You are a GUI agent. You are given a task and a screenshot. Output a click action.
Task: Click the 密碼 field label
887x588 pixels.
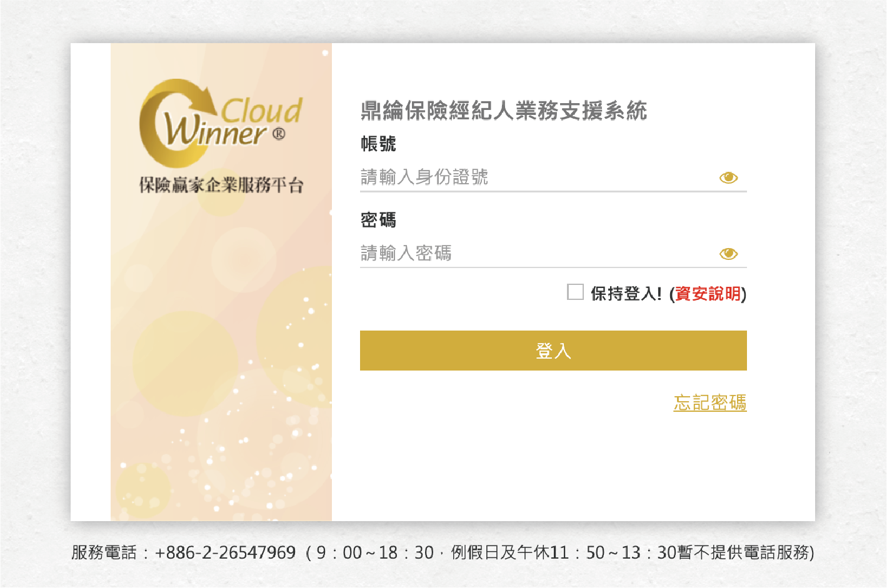tap(378, 220)
